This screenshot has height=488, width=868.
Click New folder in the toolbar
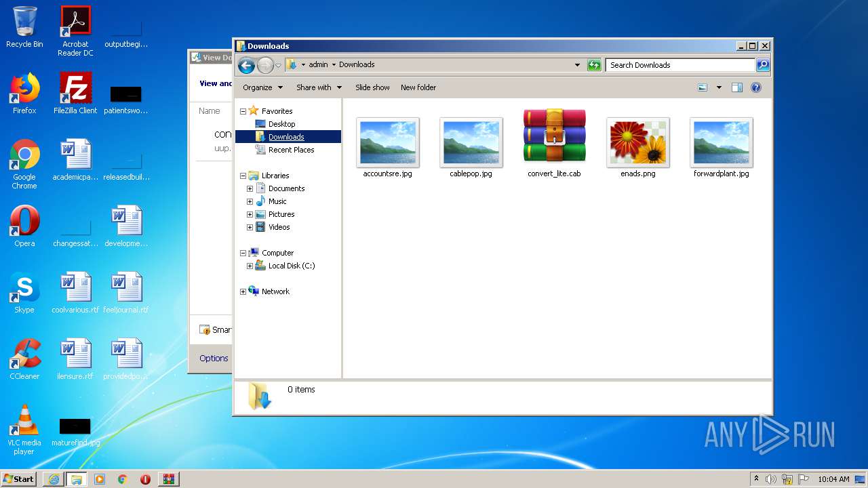tap(418, 87)
